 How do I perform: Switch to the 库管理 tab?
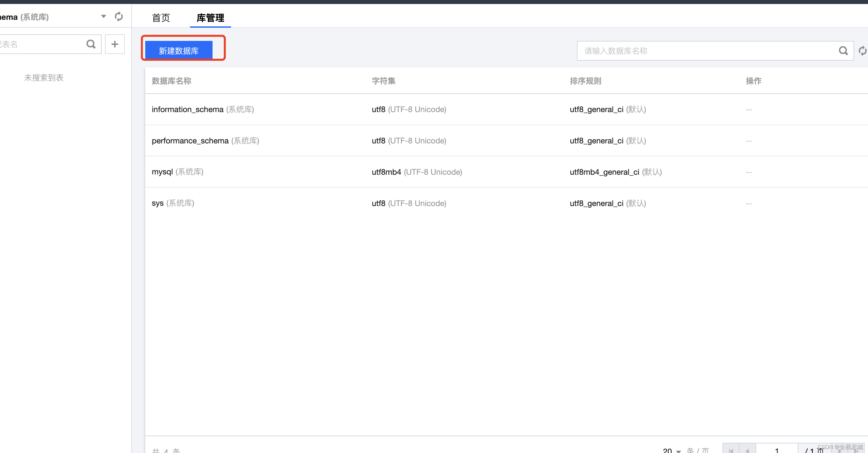[x=210, y=17]
